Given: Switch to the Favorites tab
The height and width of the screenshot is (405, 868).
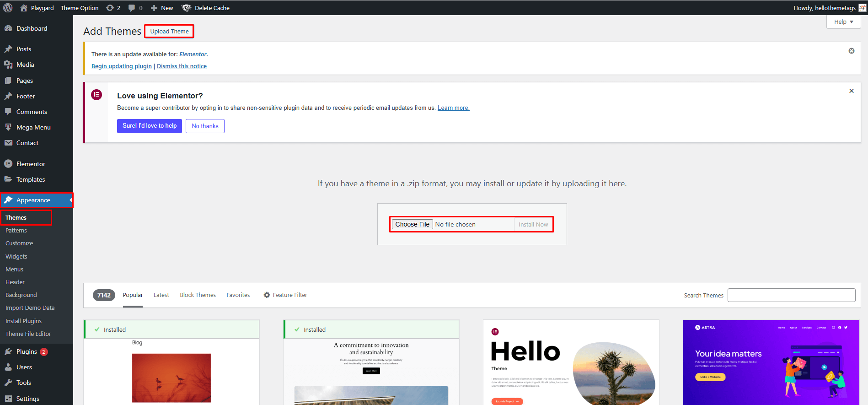Looking at the screenshot, I should (x=238, y=295).
